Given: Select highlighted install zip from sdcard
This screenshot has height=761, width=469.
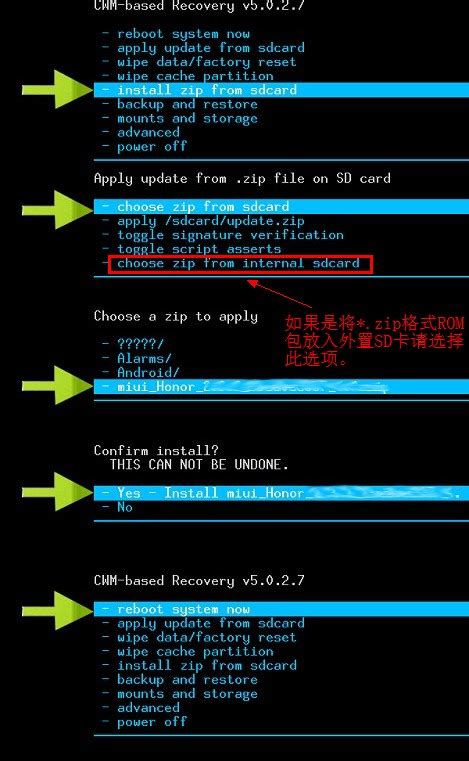Looking at the screenshot, I should [x=282, y=90].
